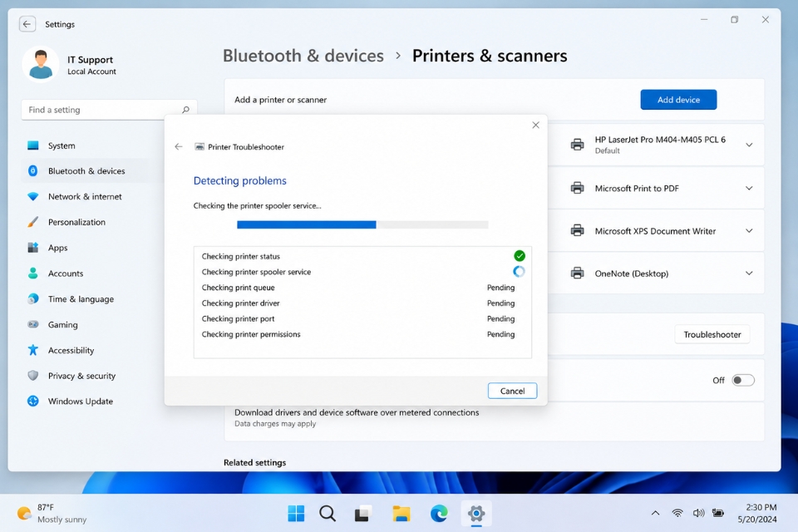Viewport: 798px width, 532px height.
Task: Click the IT Support profile avatar
Action: (x=41, y=64)
